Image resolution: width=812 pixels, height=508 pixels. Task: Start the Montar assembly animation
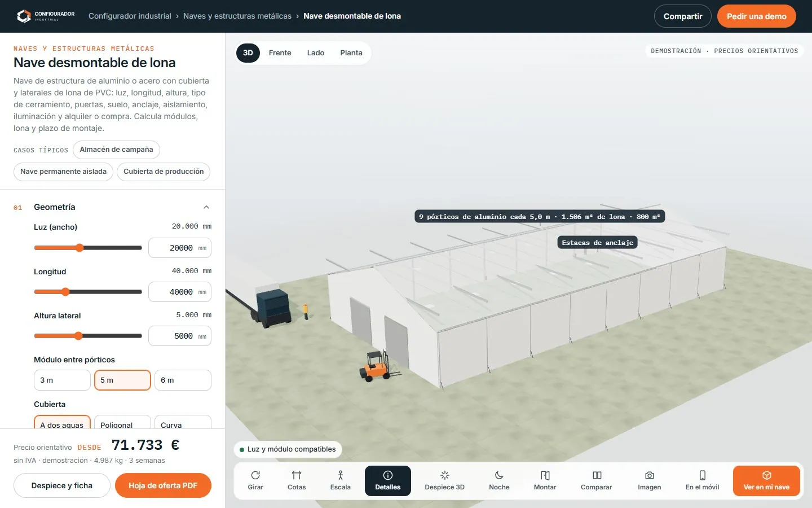point(545,481)
